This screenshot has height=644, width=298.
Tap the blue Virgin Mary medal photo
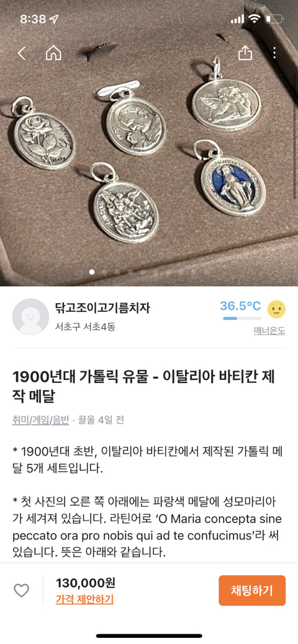click(x=232, y=187)
